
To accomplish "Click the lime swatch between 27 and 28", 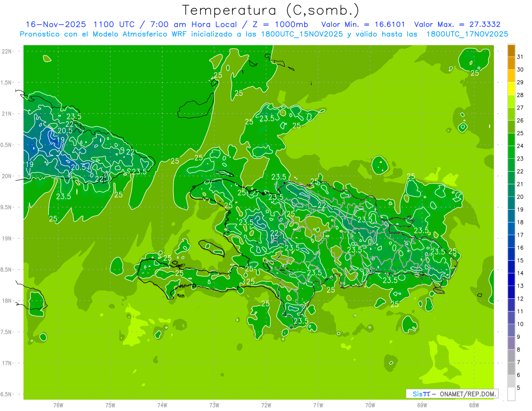I will click(x=511, y=102).
